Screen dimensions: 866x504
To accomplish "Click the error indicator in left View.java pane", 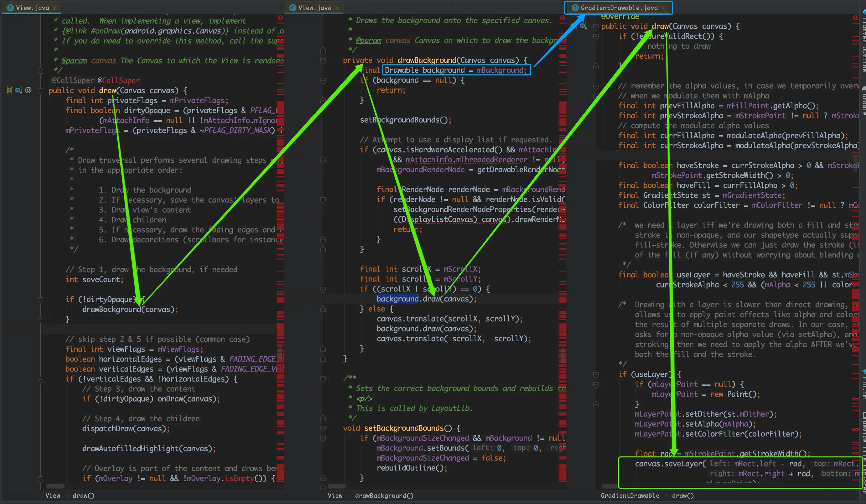I will click(280, 18).
